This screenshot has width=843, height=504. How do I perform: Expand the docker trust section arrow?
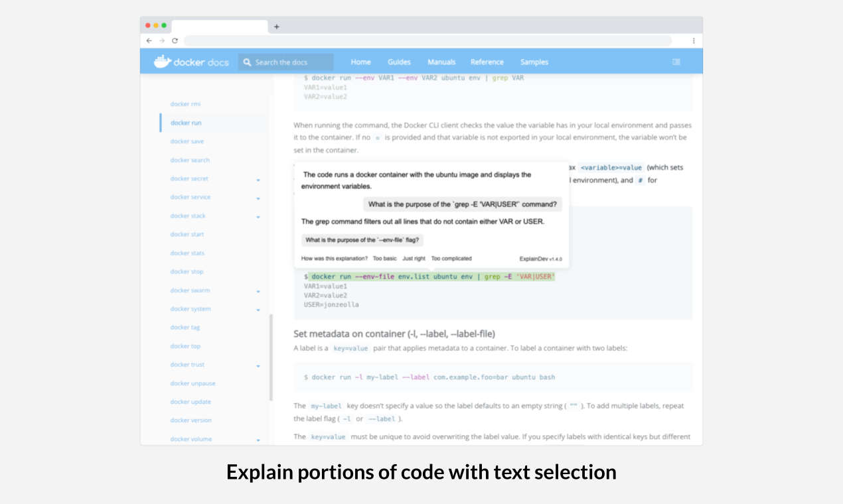[x=258, y=366]
